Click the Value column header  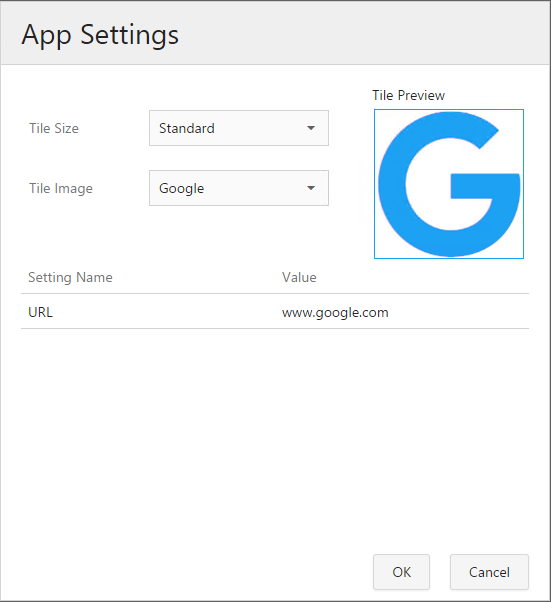[x=299, y=277]
